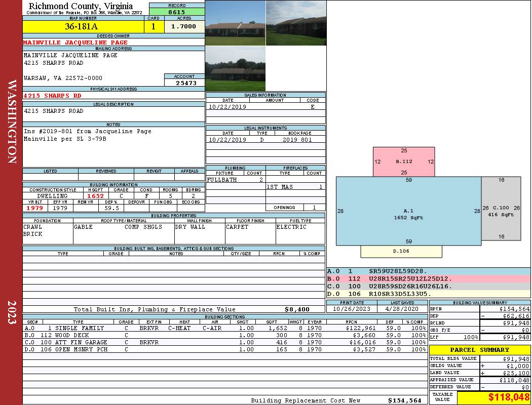
Task: Click COMP SHGLS roof material
Action: click(x=143, y=227)
